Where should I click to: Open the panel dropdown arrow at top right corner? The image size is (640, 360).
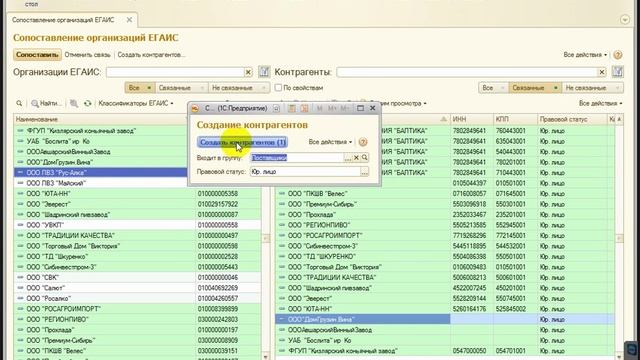(x=625, y=20)
